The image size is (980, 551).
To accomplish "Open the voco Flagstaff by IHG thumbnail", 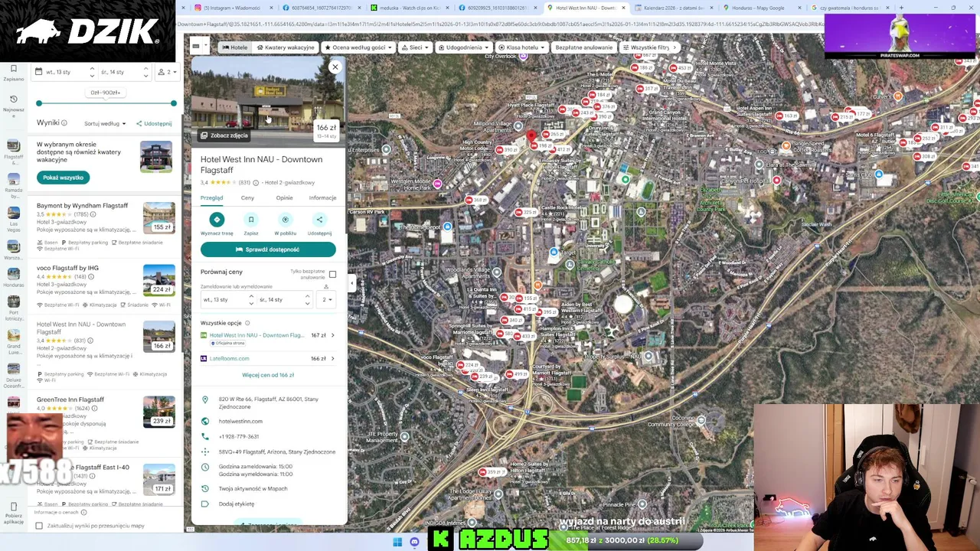I will (158, 280).
